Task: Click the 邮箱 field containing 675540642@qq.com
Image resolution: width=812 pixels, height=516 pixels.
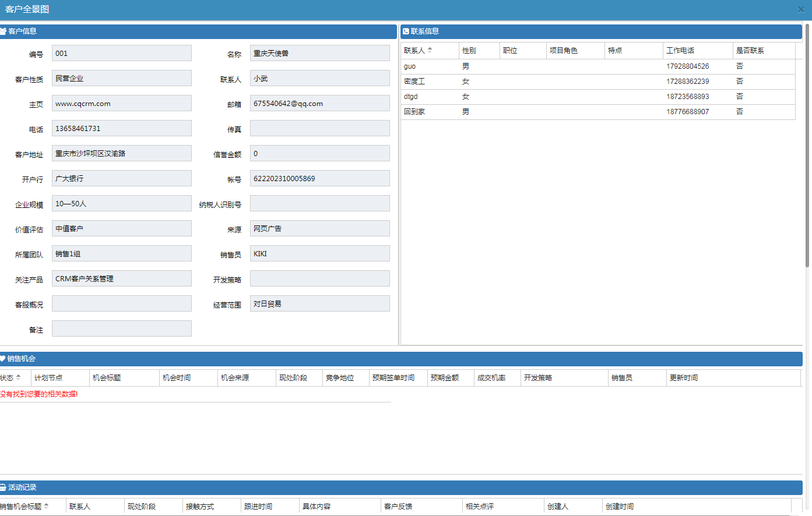Action: pyautogui.click(x=319, y=103)
